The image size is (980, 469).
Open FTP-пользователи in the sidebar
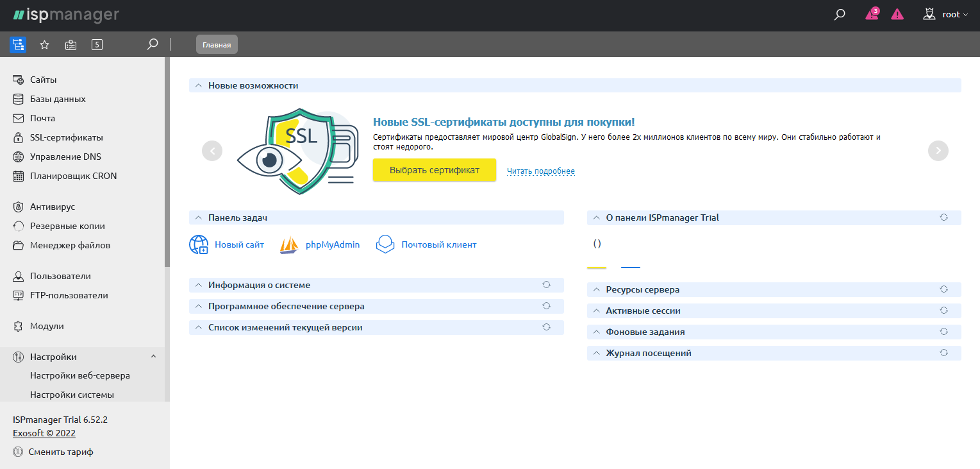(69, 295)
